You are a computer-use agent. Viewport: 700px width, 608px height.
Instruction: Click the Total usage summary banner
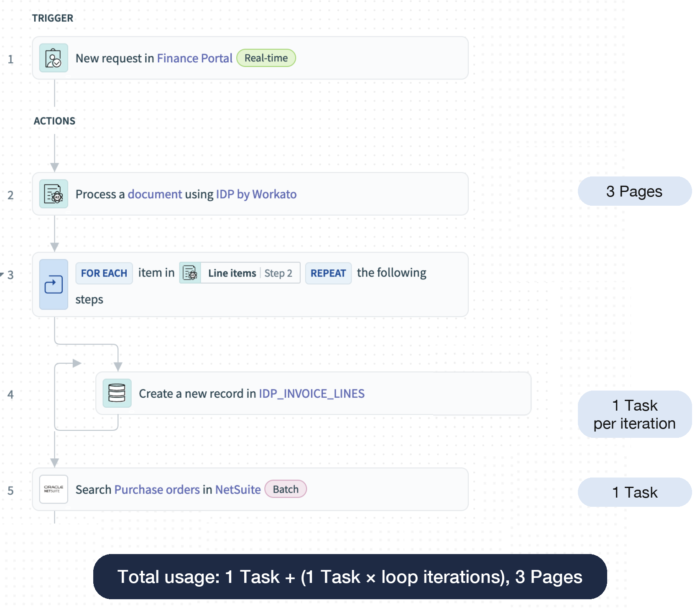coord(350,577)
